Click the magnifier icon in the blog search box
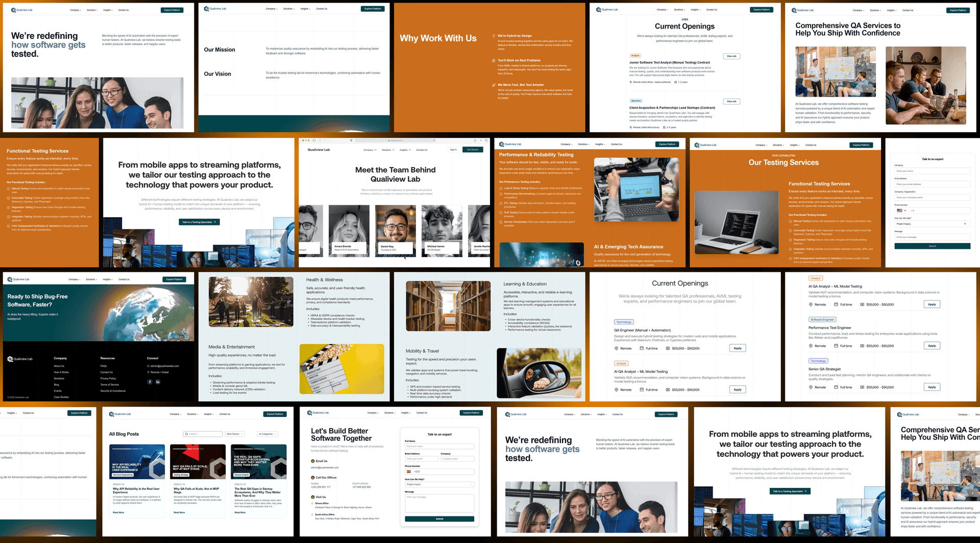980x543 pixels. 187,434
